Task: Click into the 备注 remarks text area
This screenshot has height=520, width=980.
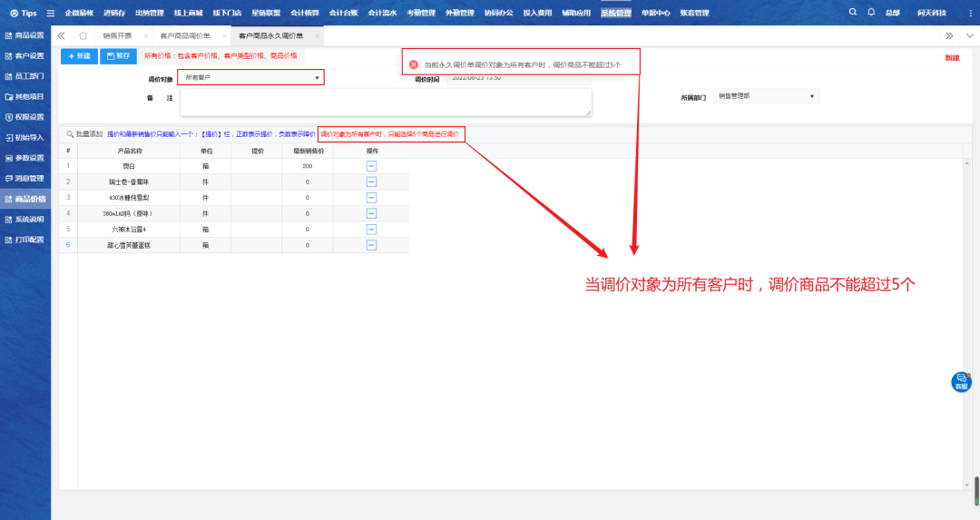Action: point(386,102)
